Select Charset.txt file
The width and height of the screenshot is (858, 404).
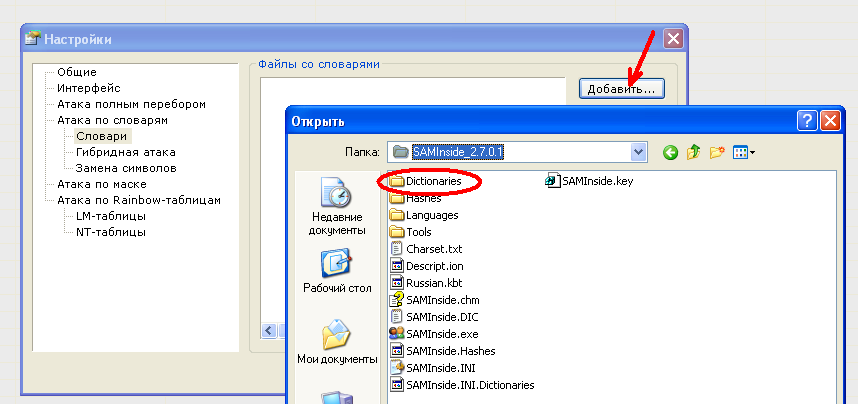[426, 249]
